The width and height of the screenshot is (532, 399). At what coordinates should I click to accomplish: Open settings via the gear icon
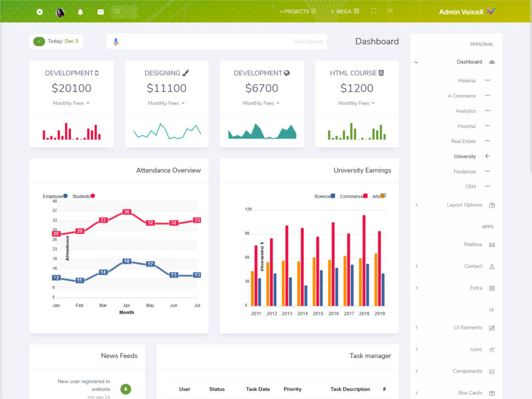pos(39,12)
